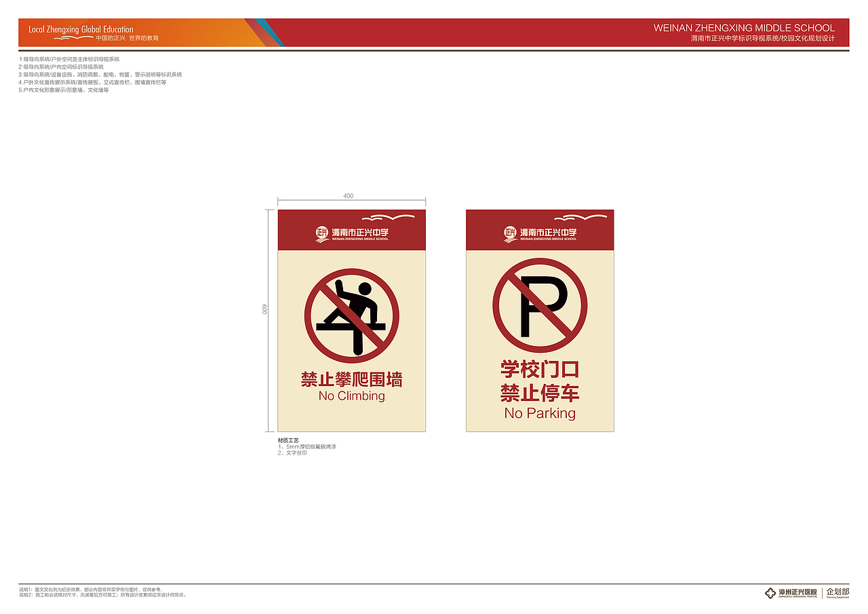The height and width of the screenshot is (614, 868).
Task: Select list item 1 级导向系统/户外空间 entry
Action: [x=71, y=58]
